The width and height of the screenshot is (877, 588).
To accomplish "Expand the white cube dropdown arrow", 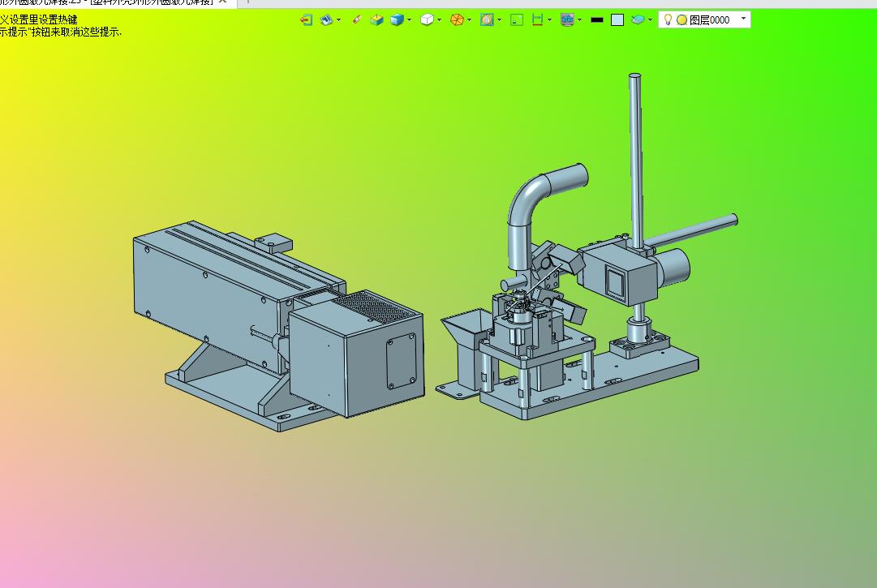I will point(439,20).
